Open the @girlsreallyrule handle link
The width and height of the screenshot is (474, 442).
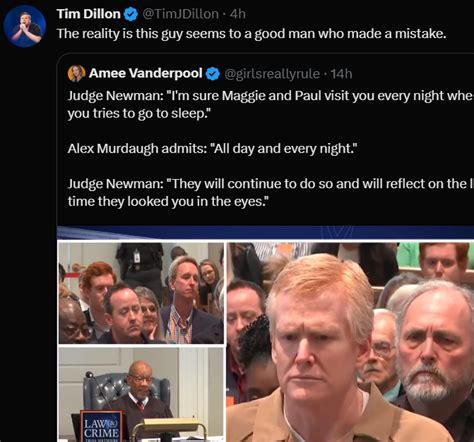[x=272, y=74]
